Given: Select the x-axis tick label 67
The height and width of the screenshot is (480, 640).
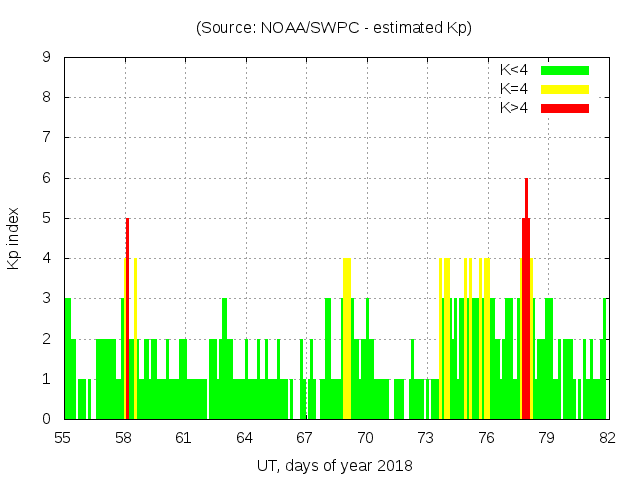Looking at the screenshot, I should tap(304, 437).
